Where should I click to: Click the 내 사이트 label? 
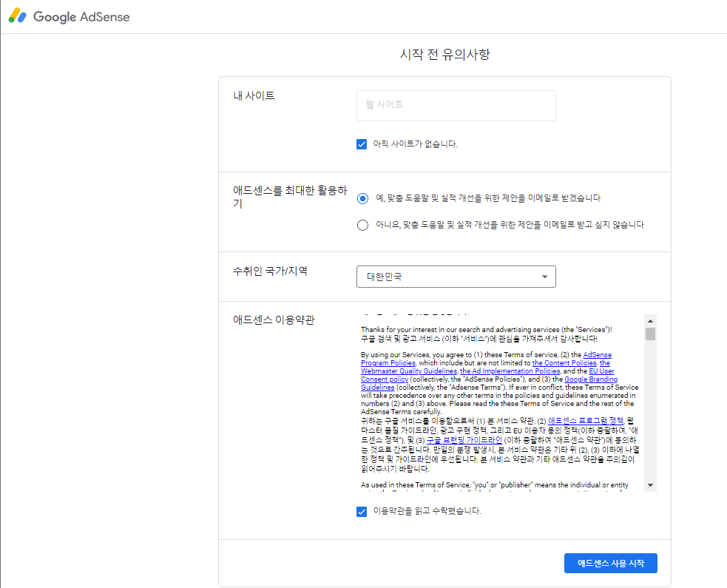pyautogui.click(x=254, y=95)
